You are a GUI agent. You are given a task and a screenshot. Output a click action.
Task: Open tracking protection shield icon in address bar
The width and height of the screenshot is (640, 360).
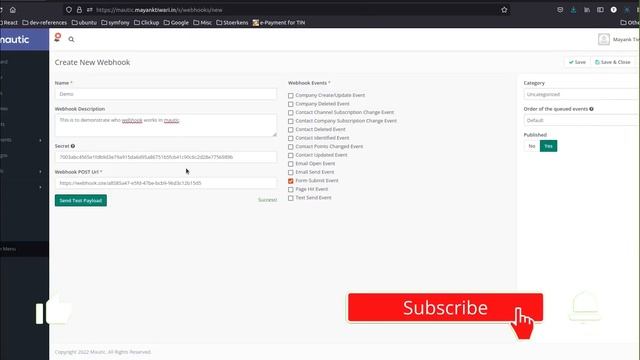click(x=69, y=10)
